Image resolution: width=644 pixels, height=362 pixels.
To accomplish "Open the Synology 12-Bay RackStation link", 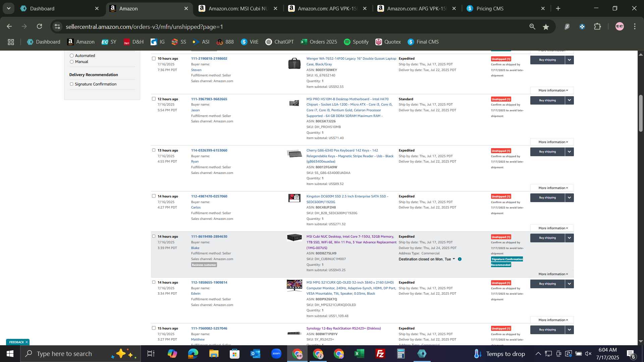I will click(x=343, y=328).
